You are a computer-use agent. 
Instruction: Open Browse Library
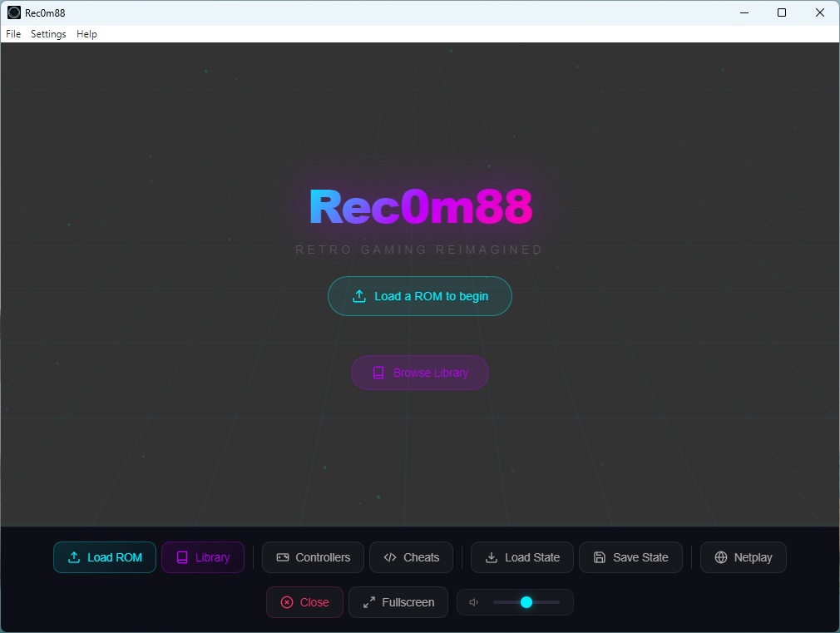click(419, 373)
